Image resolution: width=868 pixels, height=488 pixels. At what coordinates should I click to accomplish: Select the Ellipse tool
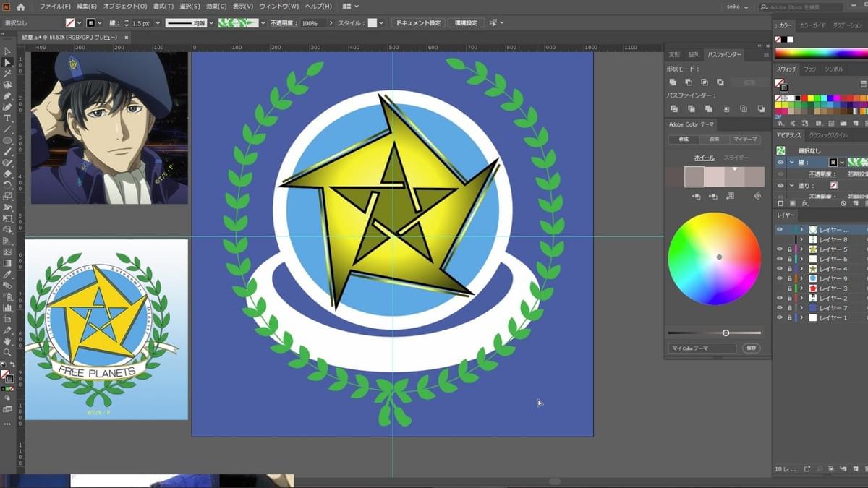(7, 140)
